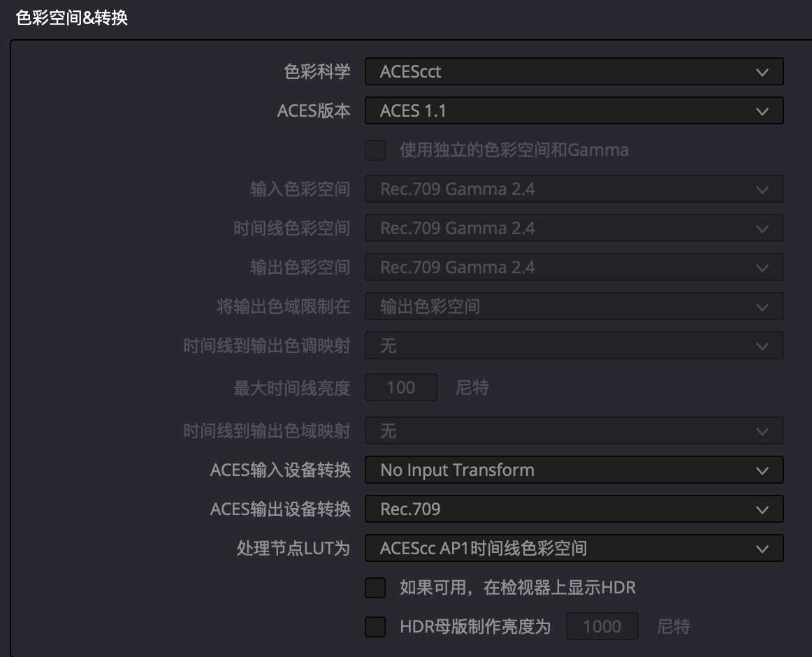Open the 处理节点LUT为 dropdown
Screen dimensions: 812x657
573,549
